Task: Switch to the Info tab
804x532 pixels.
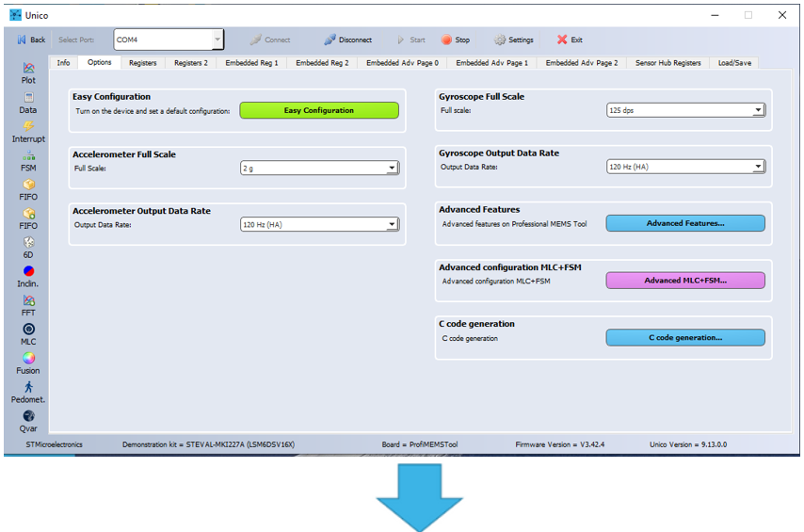Action: [x=64, y=62]
